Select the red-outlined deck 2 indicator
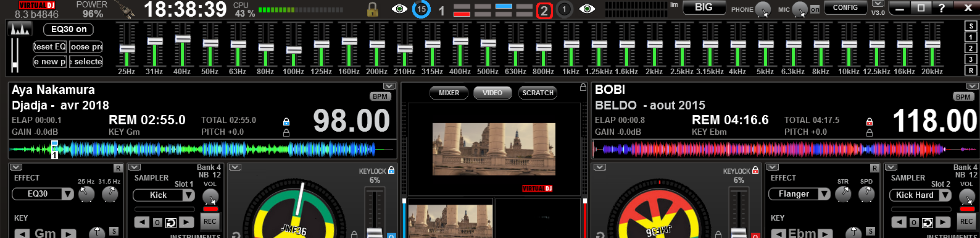This screenshot has height=238, width=980. [x=544, y=10]
